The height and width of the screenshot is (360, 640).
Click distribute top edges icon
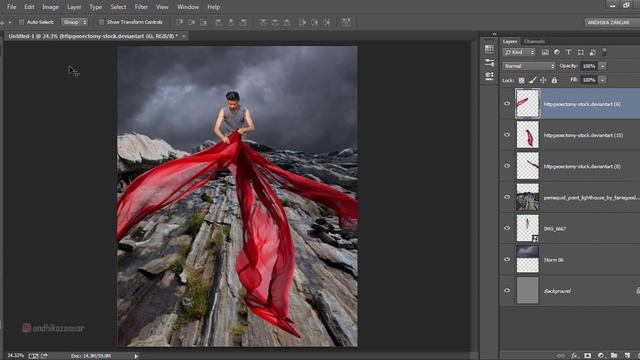click(263, 22)
